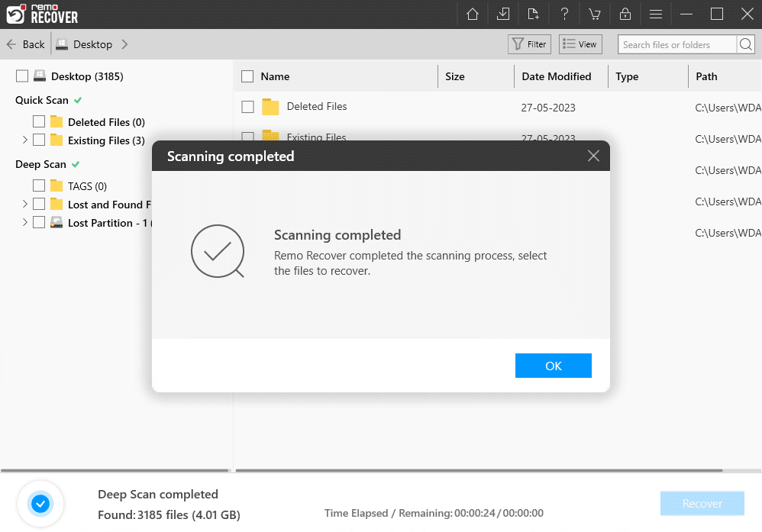The image size is (762, 532).
Task: Click the 27-05-2023 date of Deleted Files
Action: [x=548, y=108]
